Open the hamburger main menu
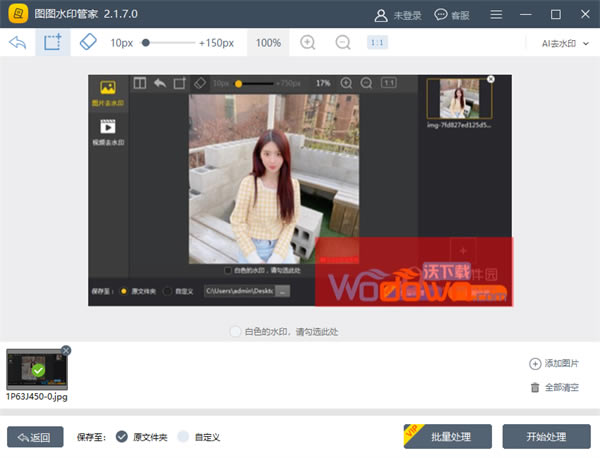This screenshot has height=458, width=600. click(x=496, y=15)
